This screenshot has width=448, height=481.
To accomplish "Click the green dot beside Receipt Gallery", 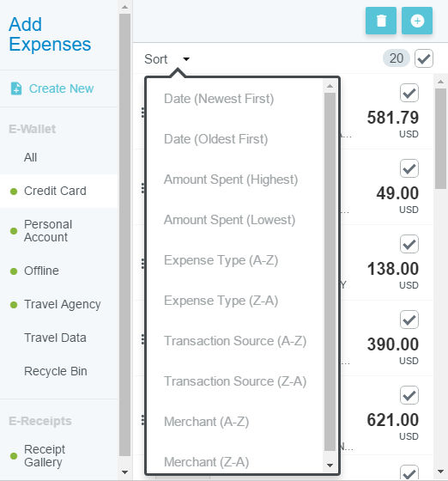I will point(14,456).
